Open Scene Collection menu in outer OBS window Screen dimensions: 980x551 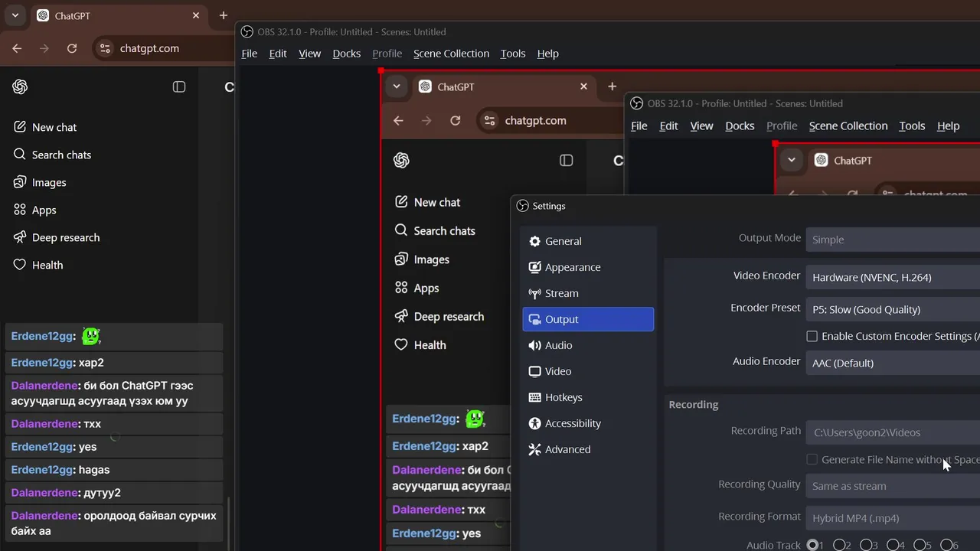[x=451, y=54]
